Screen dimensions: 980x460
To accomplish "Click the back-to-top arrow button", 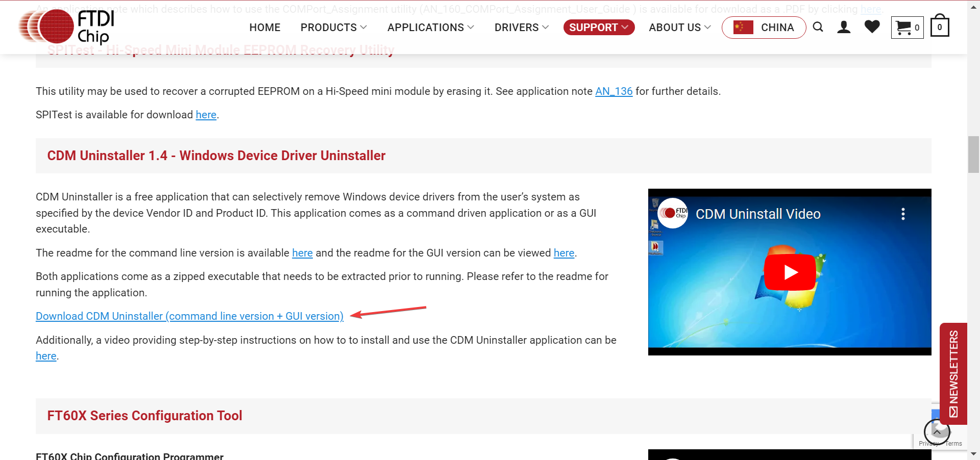I will pos(937,432).
